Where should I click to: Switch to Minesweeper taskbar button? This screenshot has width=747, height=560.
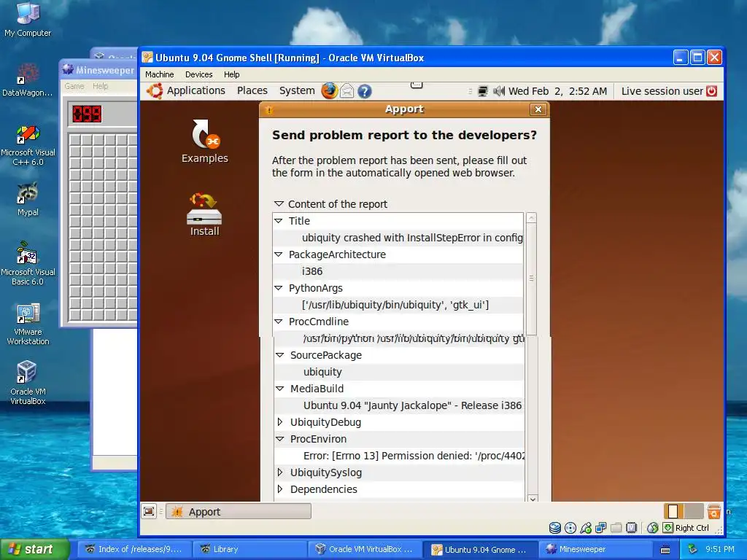(596, 549)
